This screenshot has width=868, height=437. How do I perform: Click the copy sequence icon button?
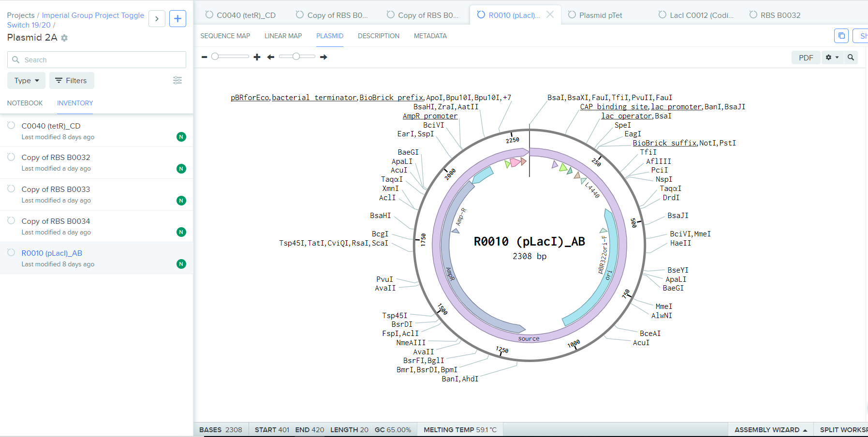tap(841, 36)
